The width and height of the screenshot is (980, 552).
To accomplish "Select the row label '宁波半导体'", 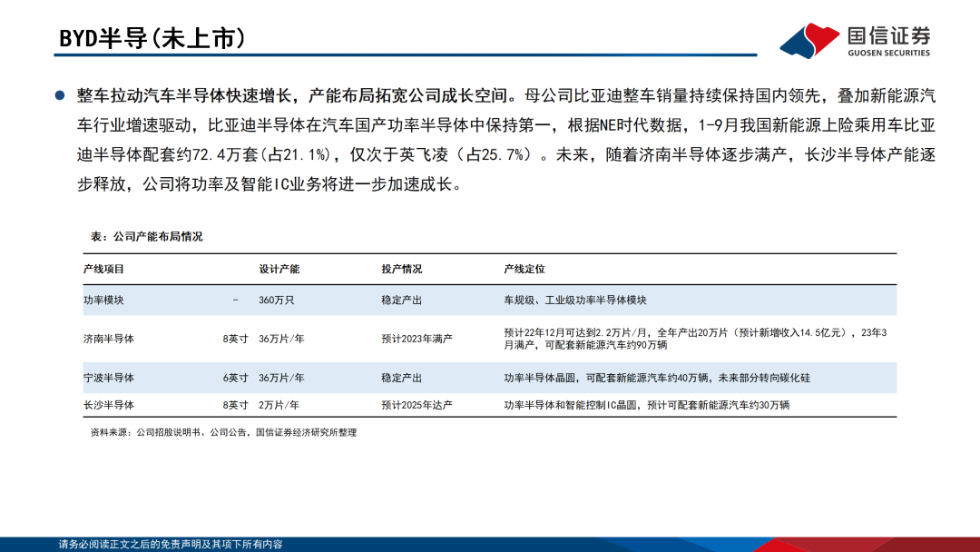I will click(109, 379).
